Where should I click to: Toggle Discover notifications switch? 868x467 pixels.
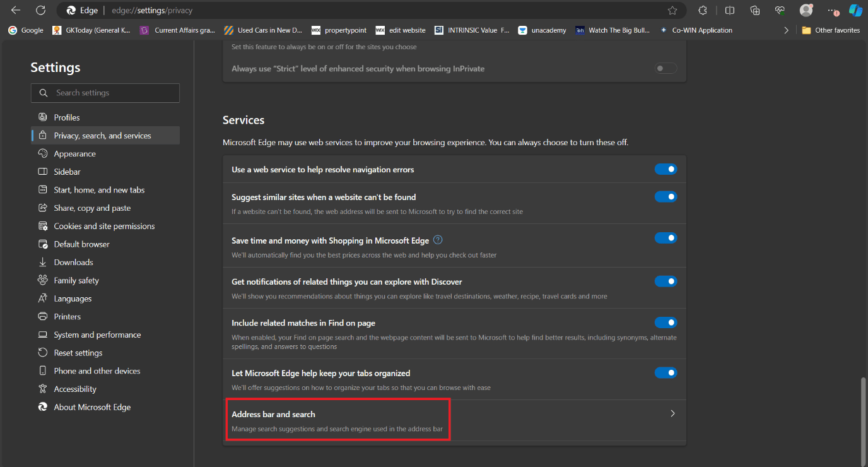(x=666, y=281)
